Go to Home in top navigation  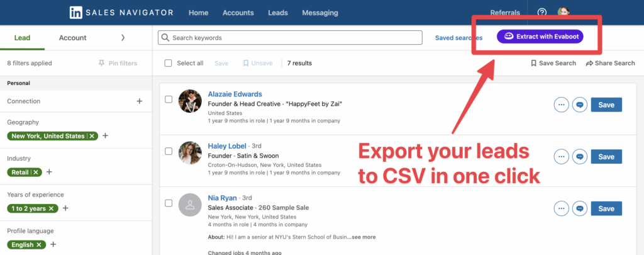pos(198,13)
